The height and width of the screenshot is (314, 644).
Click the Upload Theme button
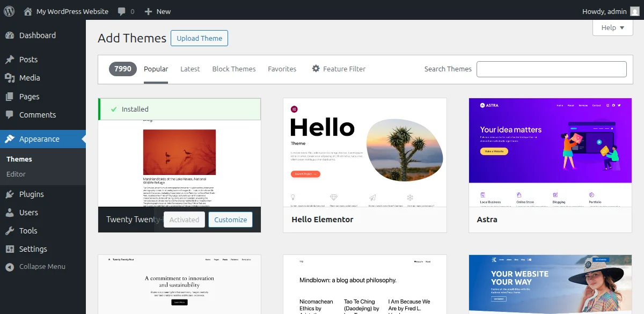[199, 38]
